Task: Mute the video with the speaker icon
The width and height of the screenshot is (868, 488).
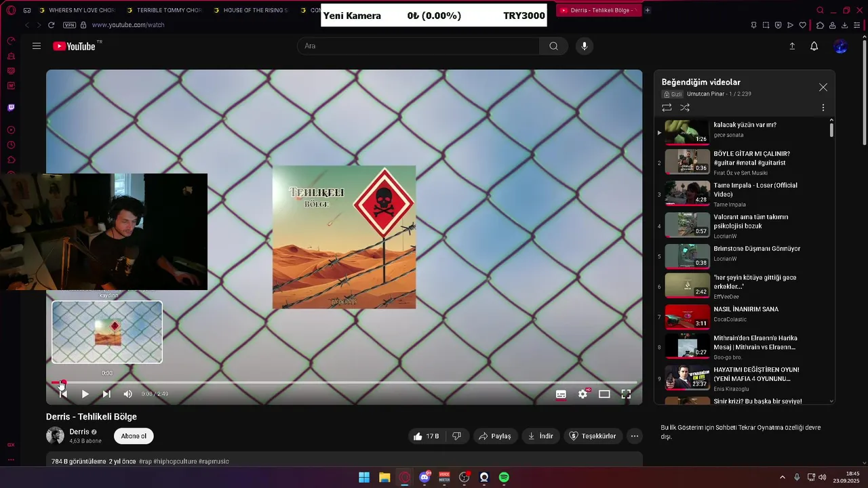Action: 128,394
